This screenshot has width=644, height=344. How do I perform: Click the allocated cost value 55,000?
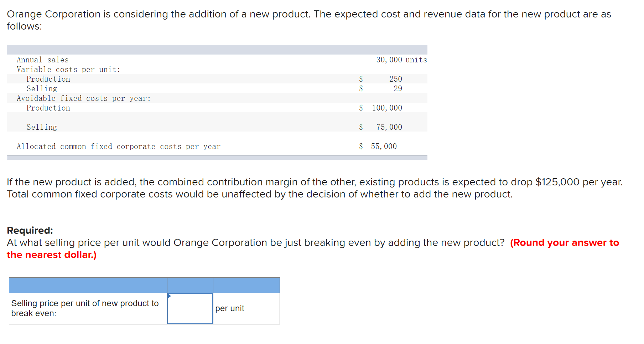384,146
